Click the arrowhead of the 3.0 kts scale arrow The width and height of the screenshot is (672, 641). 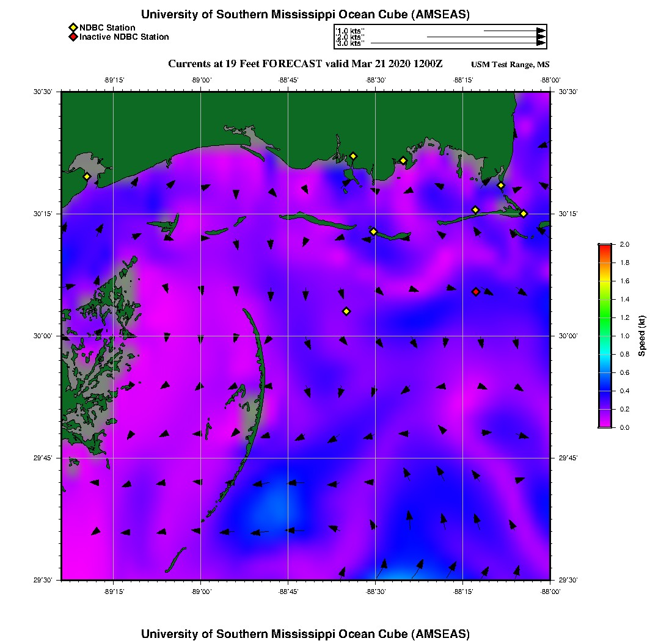[541, 43]
